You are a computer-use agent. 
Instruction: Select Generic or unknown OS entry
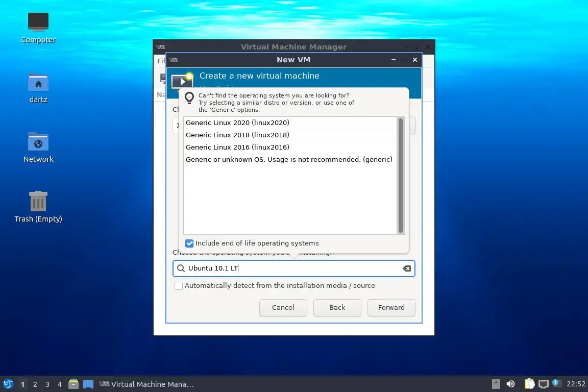[x=290, y=159]
